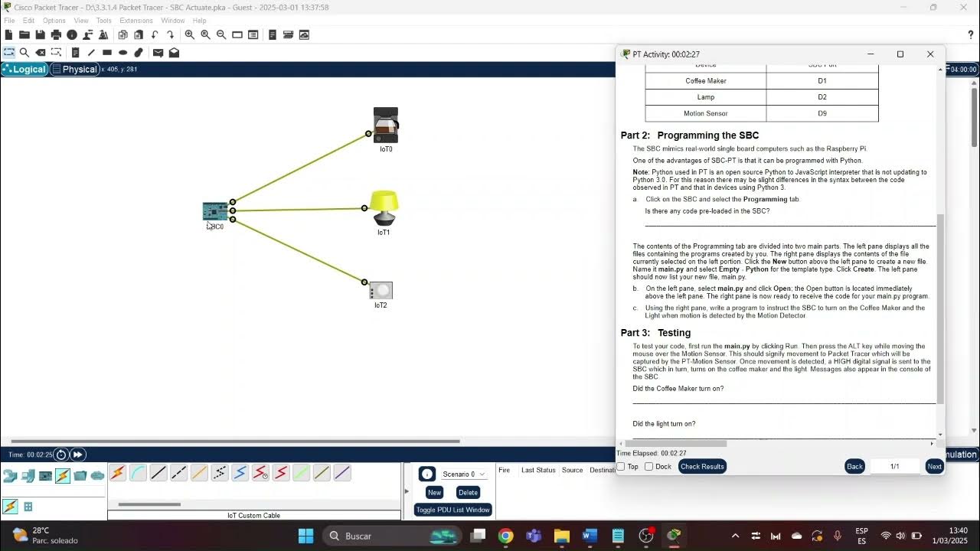The height and width of the screenshot is (551, 980).
Task: Enable the Top checkbox in PT Activity
Action: [x=621, y=467]
